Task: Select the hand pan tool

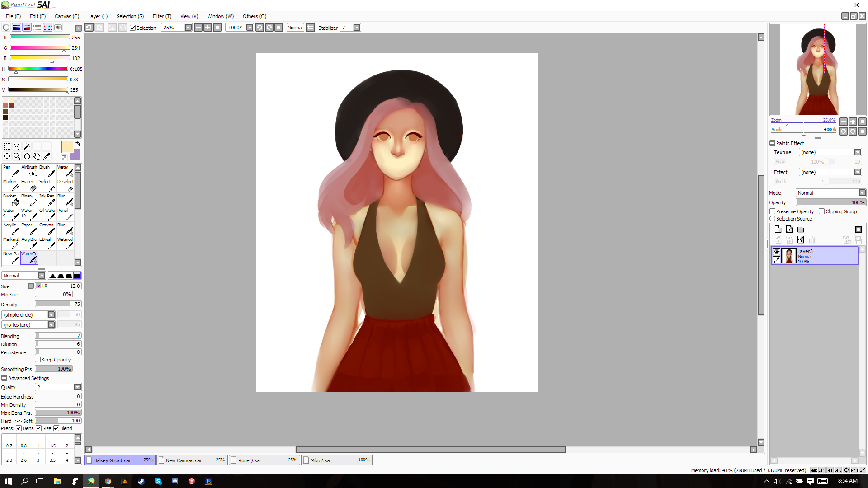Action: [37, 156]
